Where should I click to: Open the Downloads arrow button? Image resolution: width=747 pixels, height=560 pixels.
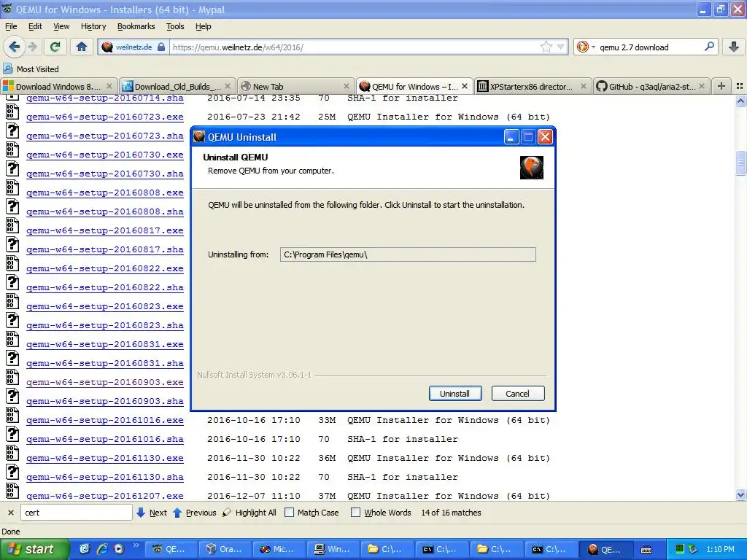pyautogui.click(x=734, y=47)
